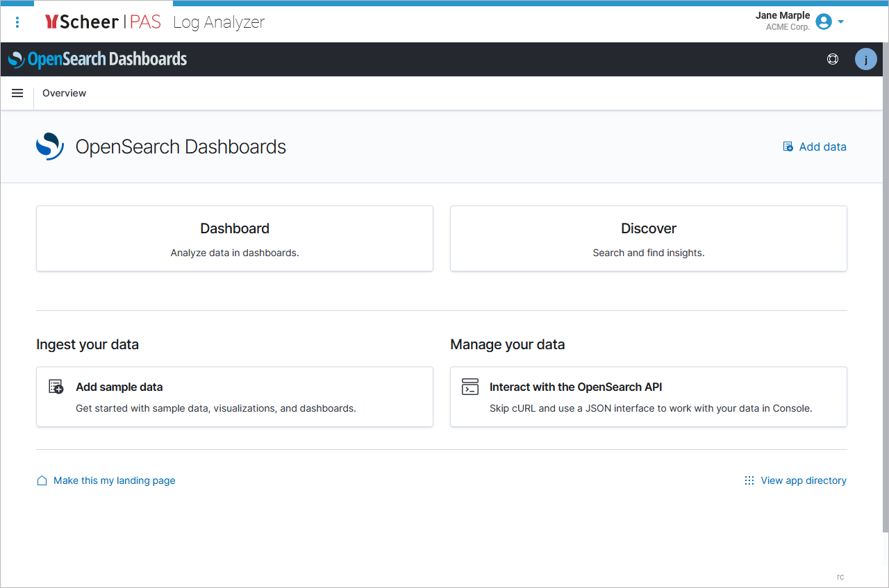Open the help lifebuoy icon
Image resolution: width=889 pixels, height=588 pixels.
point(833,60)
